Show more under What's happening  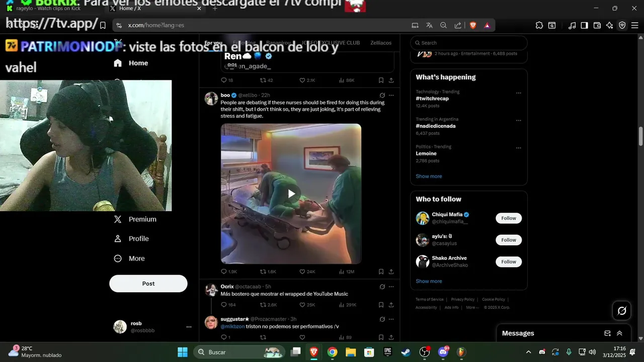429,176
